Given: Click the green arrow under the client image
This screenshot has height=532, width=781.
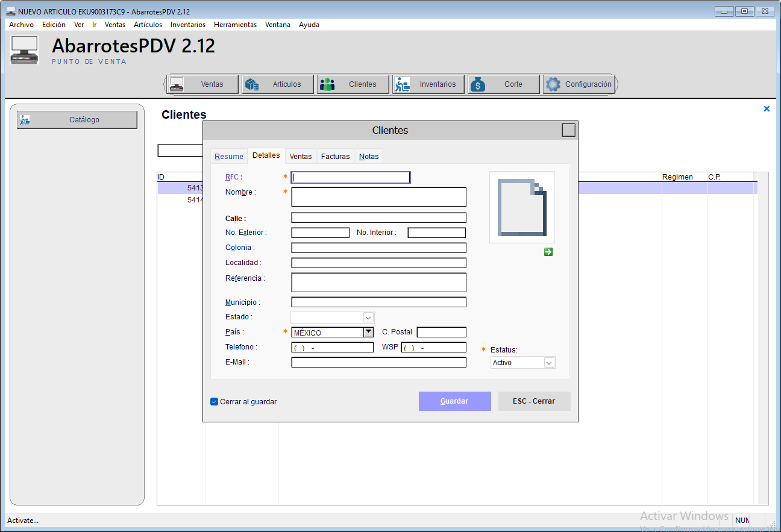Looking at the screenshot, I should [x=548, y=252].
